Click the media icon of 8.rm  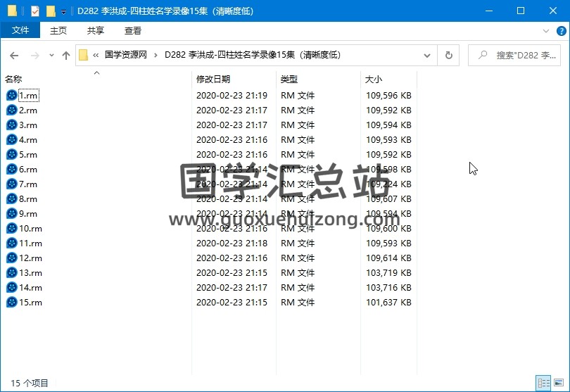tap(12, 198)
